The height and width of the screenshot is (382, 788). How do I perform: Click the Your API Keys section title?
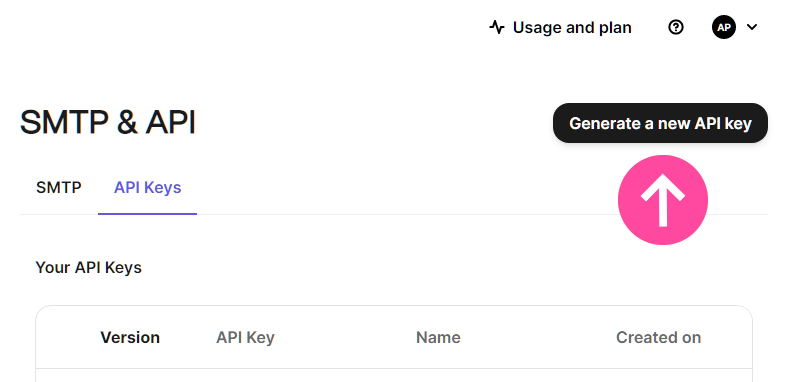pos(88,267)
